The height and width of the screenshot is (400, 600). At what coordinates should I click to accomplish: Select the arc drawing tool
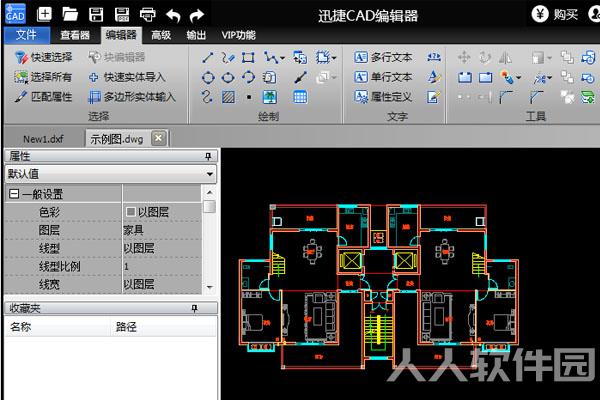click(248, 77)
